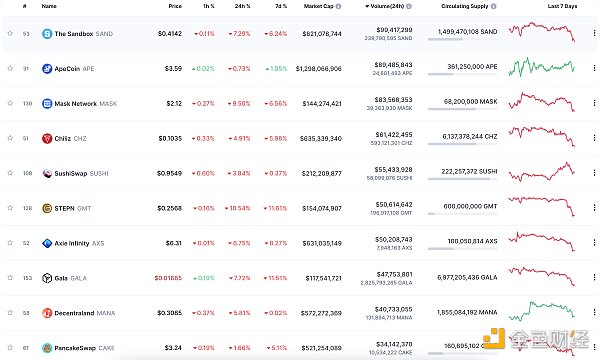This screenshot has height=360, width=600.
Task: Toggle watchlist star for ApeCoin
Action: (10, 68)
